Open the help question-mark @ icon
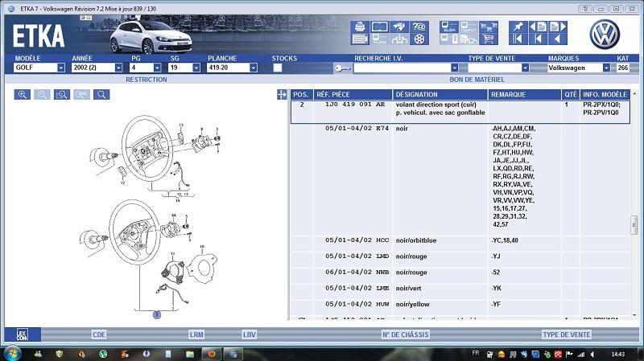Image resolution: width=644 pixels, height=361 pixels. pos(419,27)
